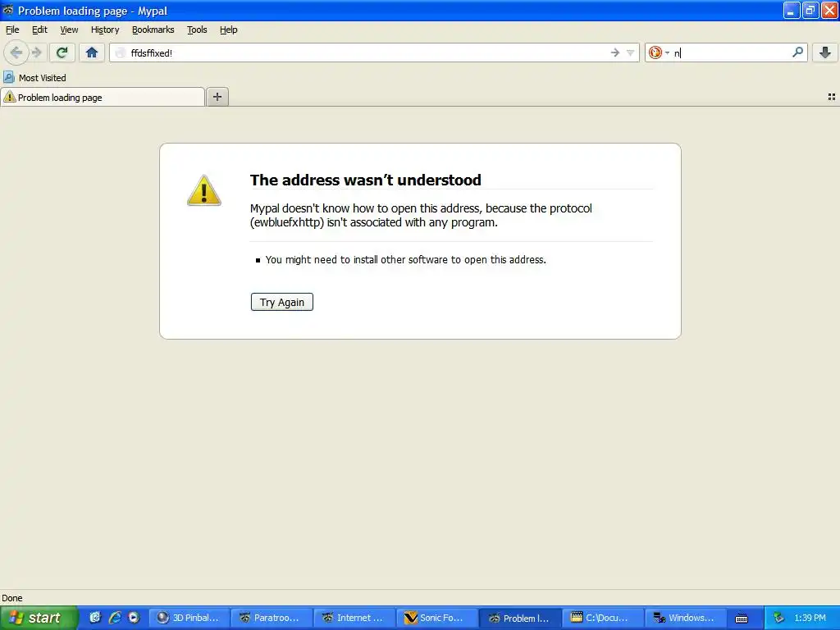Switch to C:\Docu... taskbar window
The image size is (840, 630).
pos(602,618)
